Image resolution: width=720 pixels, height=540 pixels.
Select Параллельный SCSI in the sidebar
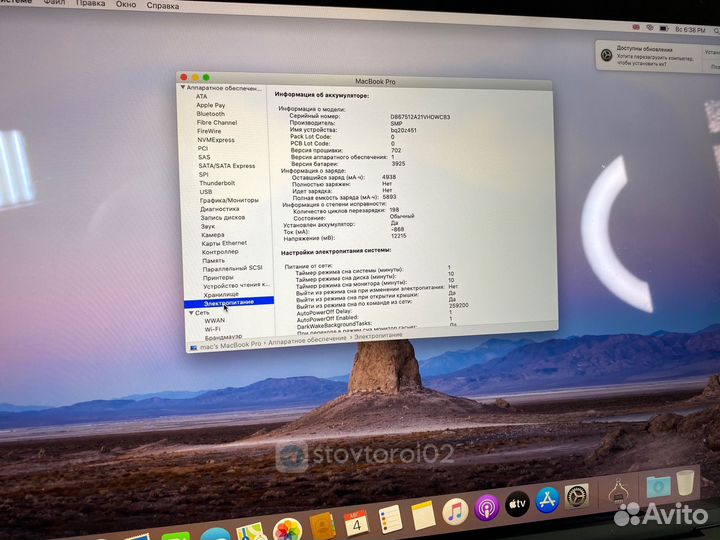tap(232, 268)
